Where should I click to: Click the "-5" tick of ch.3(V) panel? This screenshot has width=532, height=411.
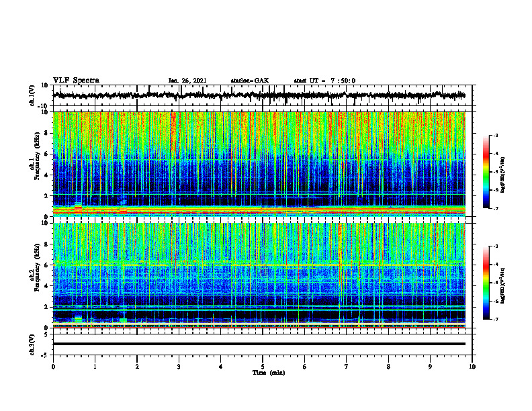point(46,355)
